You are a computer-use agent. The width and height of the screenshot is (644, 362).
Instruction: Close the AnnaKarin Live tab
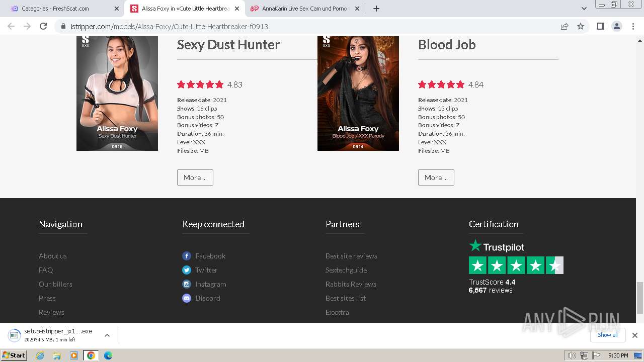point(357,9)
